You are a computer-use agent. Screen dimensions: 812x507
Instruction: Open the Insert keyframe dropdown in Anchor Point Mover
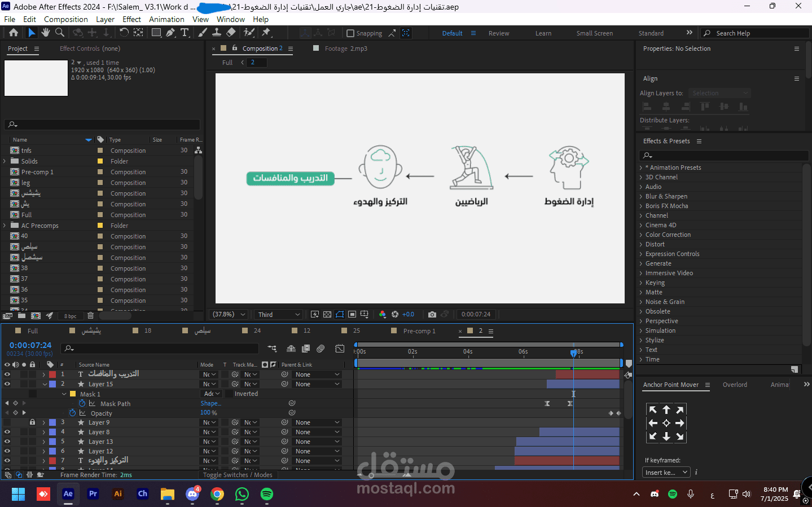click(666, 473)
